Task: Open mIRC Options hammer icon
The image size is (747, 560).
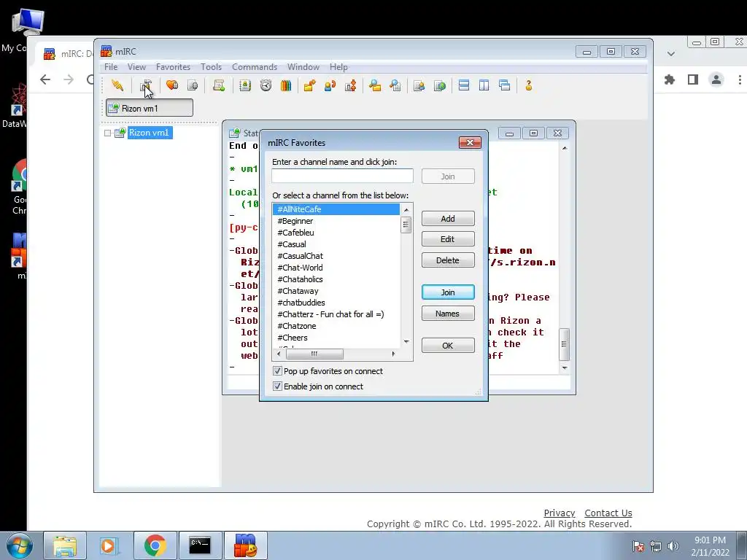Action: point(145,85)
